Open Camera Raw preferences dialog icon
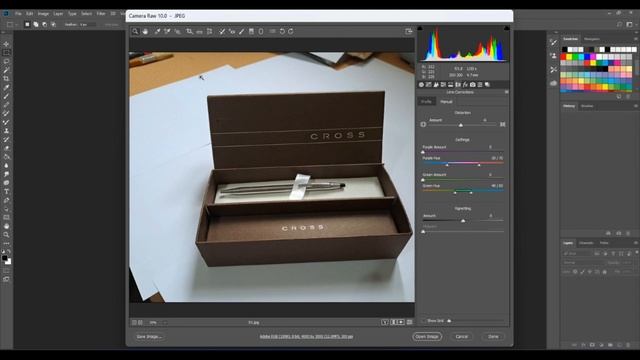640x360 pixels. (272, 31)
